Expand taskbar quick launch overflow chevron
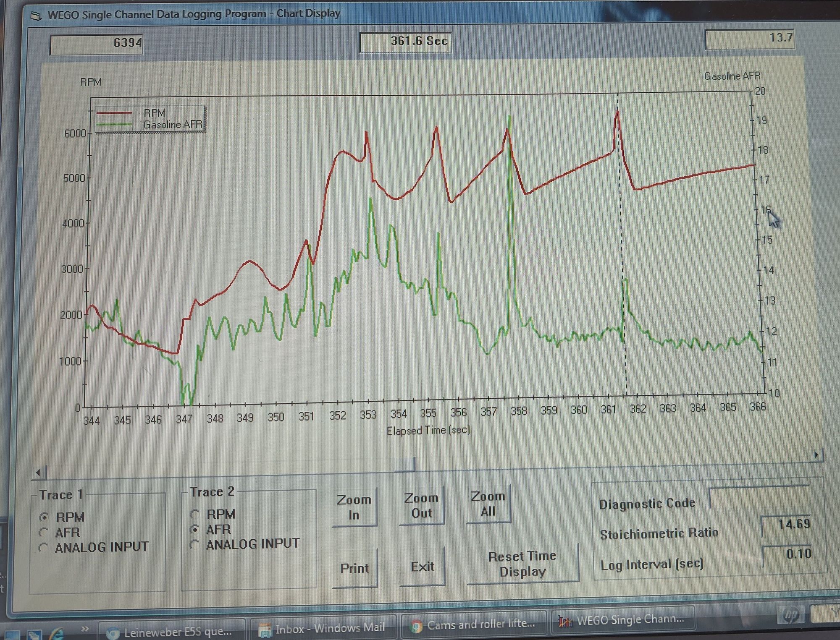Viewport: 840px width, 640px height. pyautogui.click(x=85, y=628)
